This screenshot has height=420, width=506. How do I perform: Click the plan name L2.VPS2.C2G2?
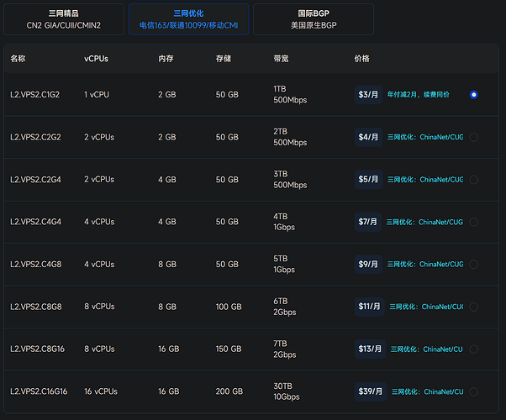pyautogui.click(x=35, y=137)
